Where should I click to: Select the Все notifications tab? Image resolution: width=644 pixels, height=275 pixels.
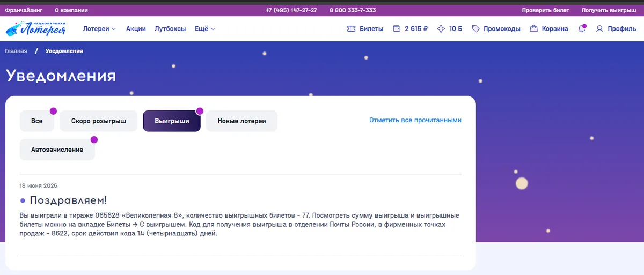tap(37, 121)
